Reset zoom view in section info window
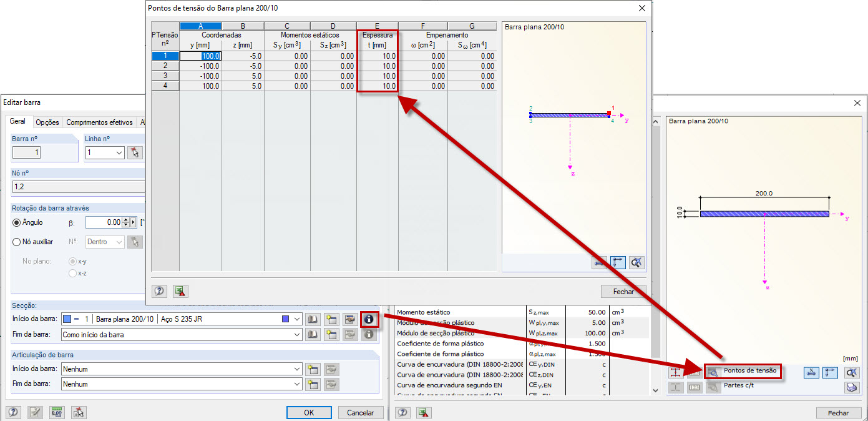Viewport: 868px width, 421px height. click(852, 372)
